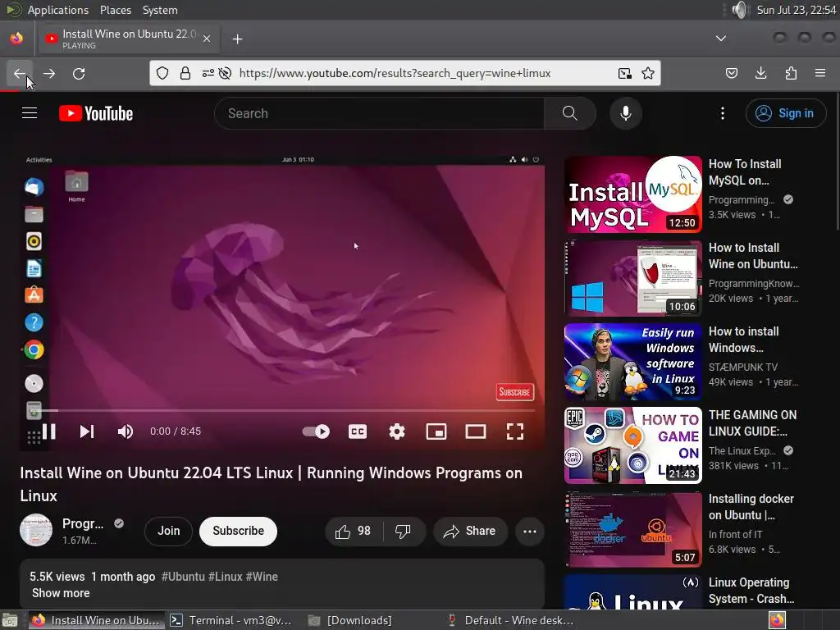The width and height of the screenshot is (840, 630).
Task: Expand the list all tabs chevron
Action: pos(721,39)
